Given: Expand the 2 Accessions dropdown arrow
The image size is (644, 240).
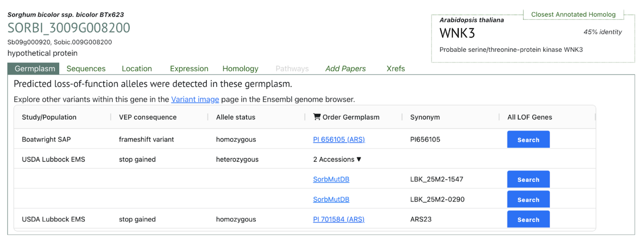Looking at the screenshot, I should (359, 159).
